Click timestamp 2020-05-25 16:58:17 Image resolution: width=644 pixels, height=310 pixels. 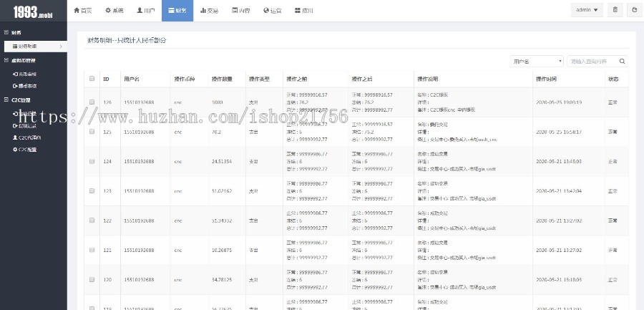(x=559, y=132)
